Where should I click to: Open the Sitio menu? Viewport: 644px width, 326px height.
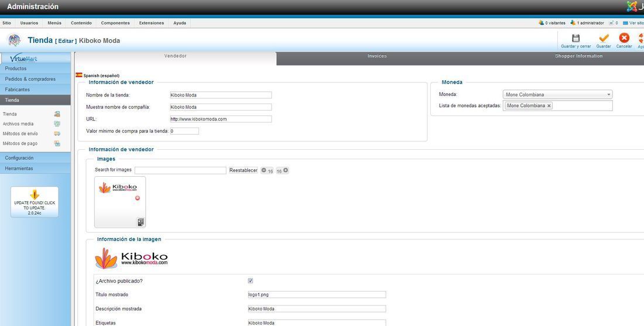click(x=6, y=23)
